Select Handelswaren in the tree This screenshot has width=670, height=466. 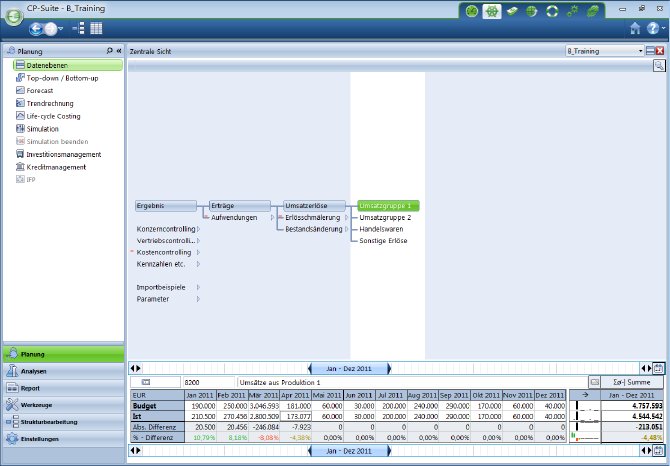[381, 229]
